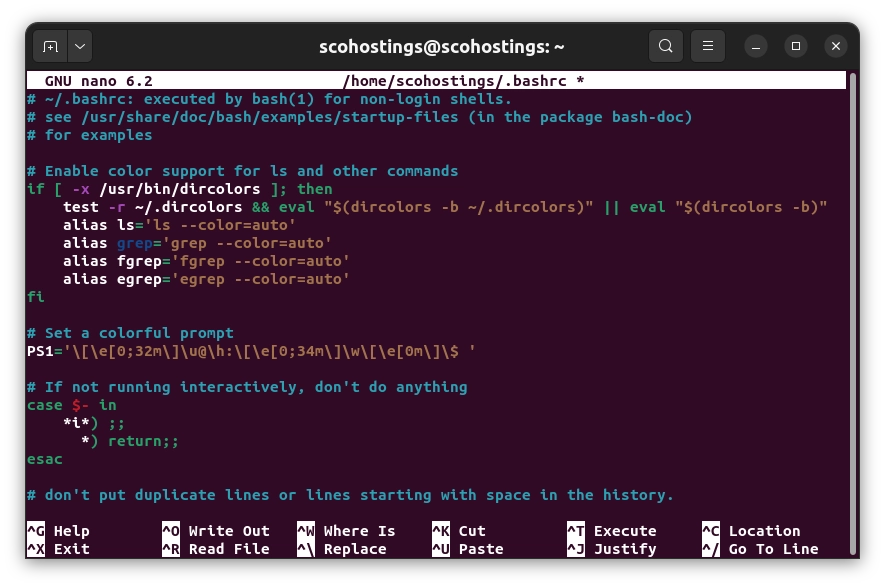Click the 'esac' keyword line
Viewport: 885px width, 587px height.
(x=45, y=459)
